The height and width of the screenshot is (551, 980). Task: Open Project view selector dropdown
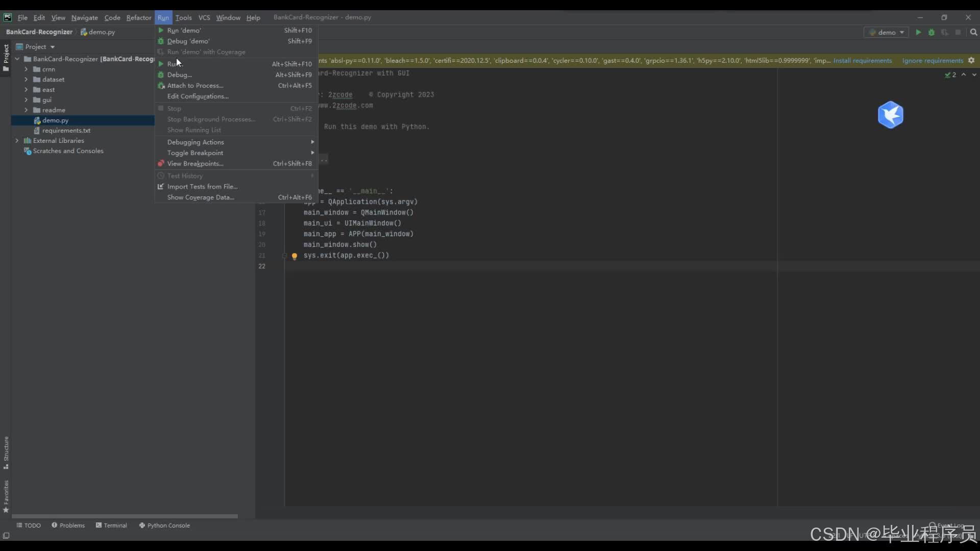tap(40, 46)
